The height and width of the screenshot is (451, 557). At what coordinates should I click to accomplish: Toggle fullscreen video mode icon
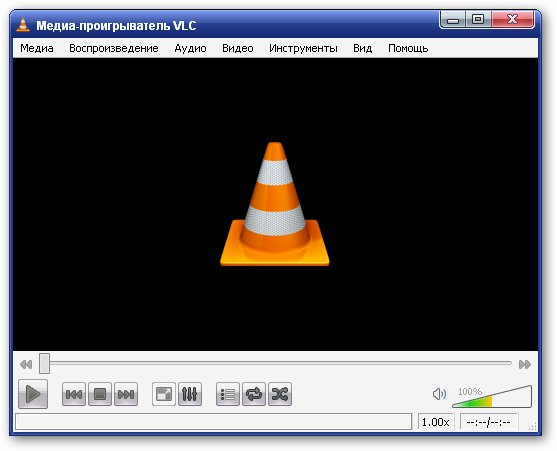[164, 394]
